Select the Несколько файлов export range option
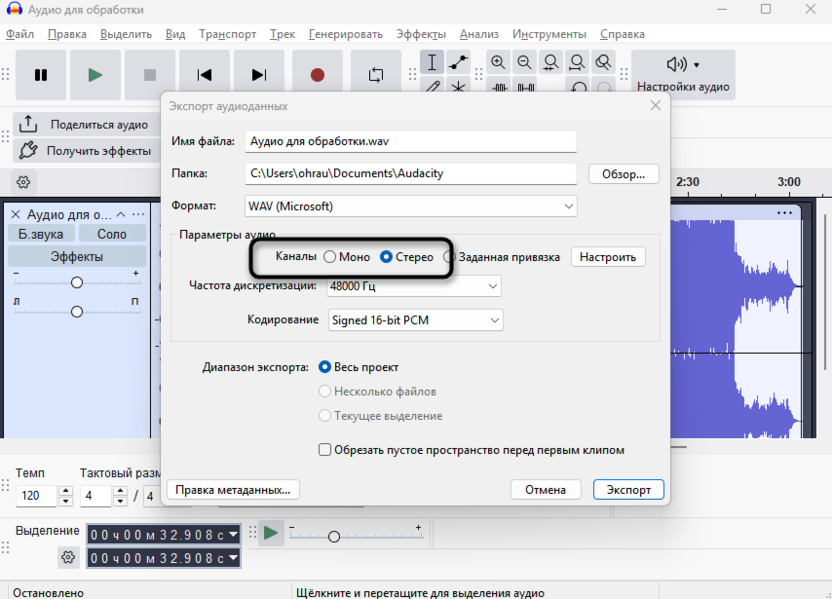 tap(324, 392)
